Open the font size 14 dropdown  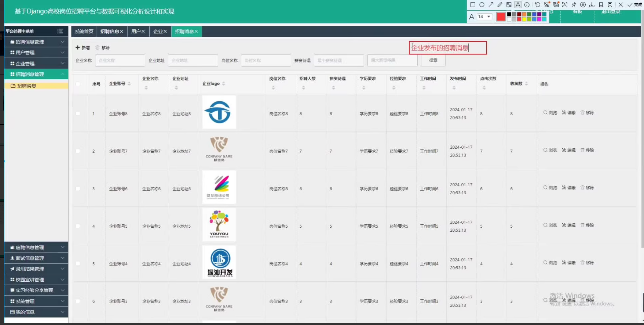[484, 17]
